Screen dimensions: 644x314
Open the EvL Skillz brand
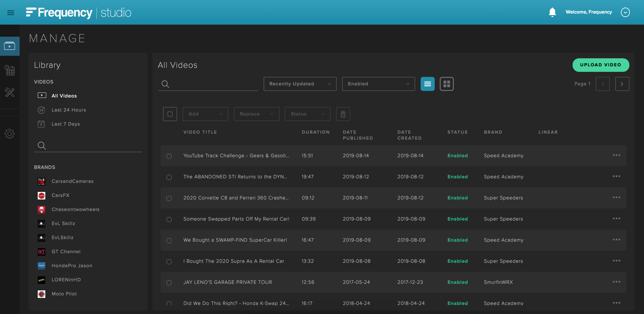[x=63, y=224]
